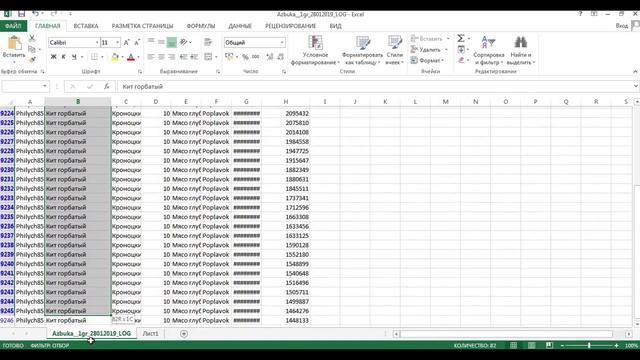Click the accounting currency format icon
The height and width of the screenshot is (360, 640).
229,57
